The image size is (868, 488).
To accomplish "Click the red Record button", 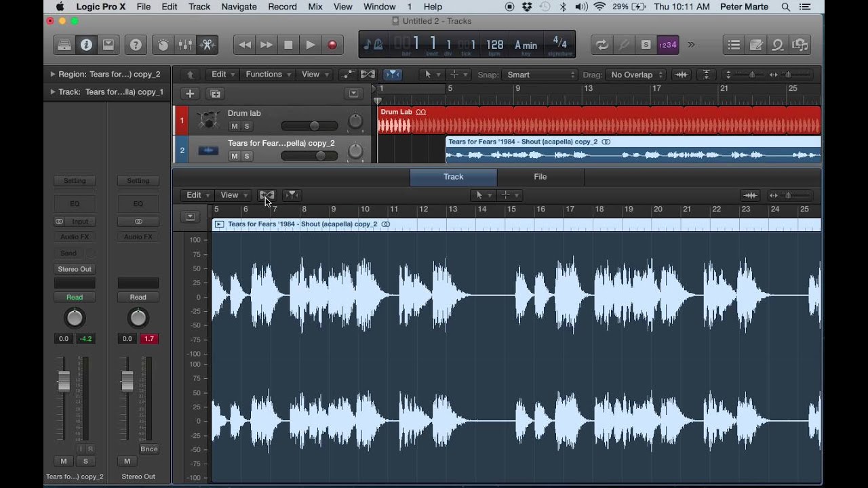I will point(332,45).
